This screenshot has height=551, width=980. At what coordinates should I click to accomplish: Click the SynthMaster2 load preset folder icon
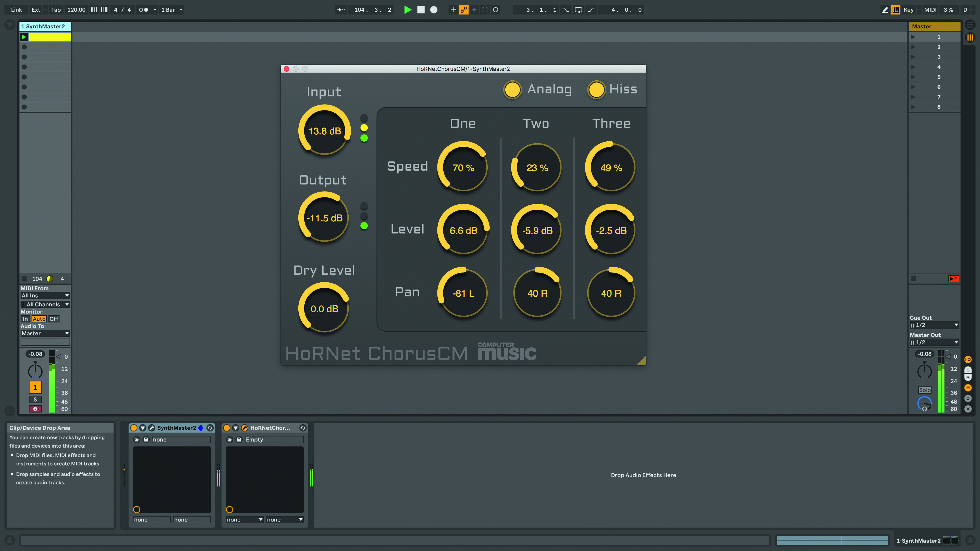point(137,440)
